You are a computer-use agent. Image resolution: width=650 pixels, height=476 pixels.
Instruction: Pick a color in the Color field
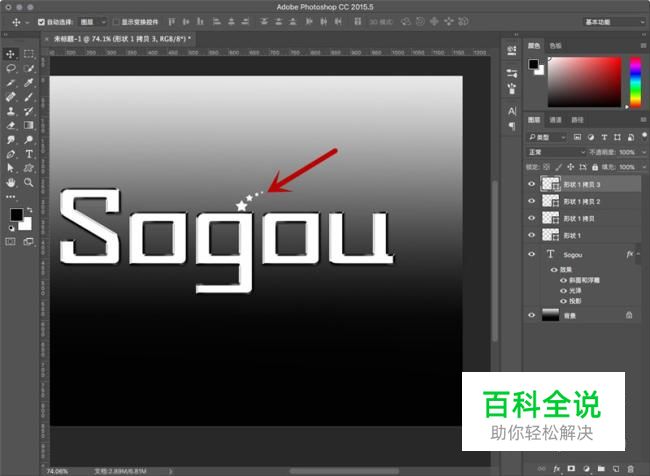[x=585, y=82]
